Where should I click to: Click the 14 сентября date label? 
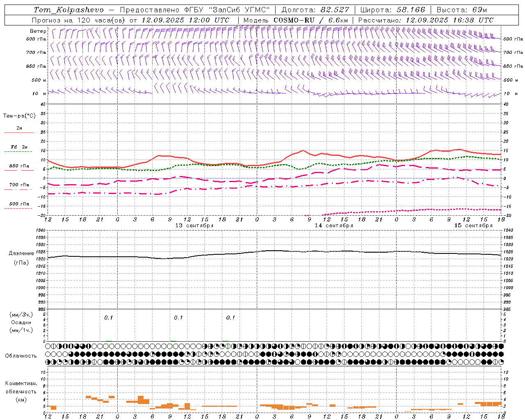point(334,226)
